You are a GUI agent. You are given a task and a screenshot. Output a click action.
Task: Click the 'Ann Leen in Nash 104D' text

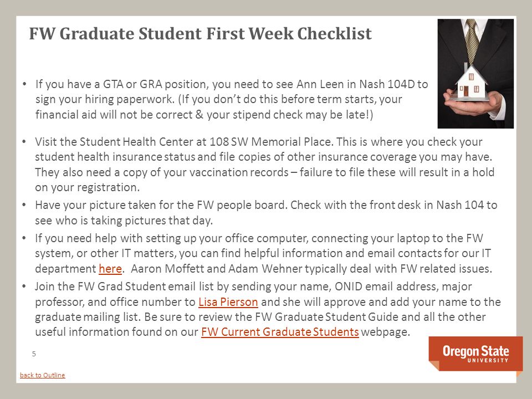(x=356, y=84)
